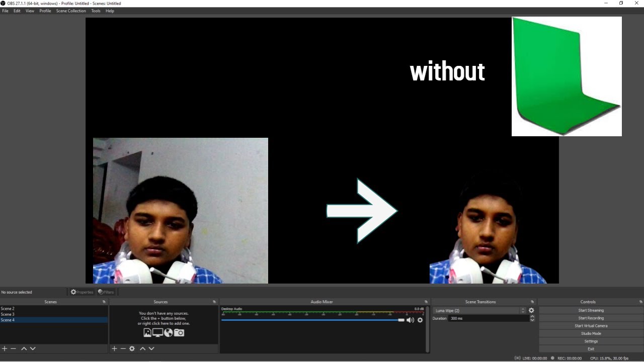The width and height of the screenshot is (644, 362).
Task: Open transition properties gear icon
Action: pos(531,310)
